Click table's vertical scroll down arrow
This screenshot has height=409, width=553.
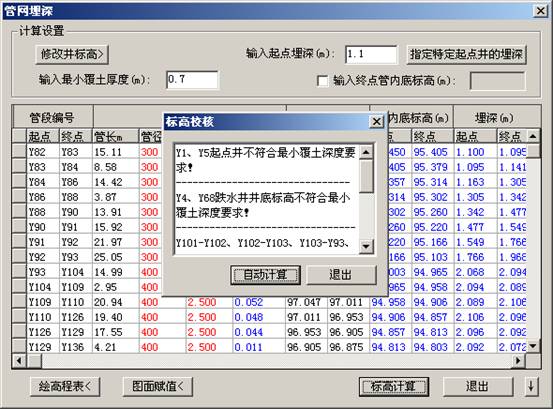point(533,346)
